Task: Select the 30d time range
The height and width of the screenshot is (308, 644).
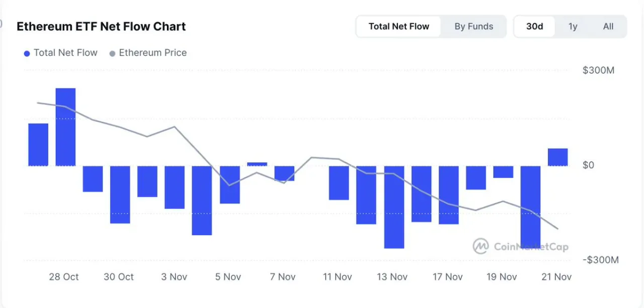Action: [x=534, y=27]
